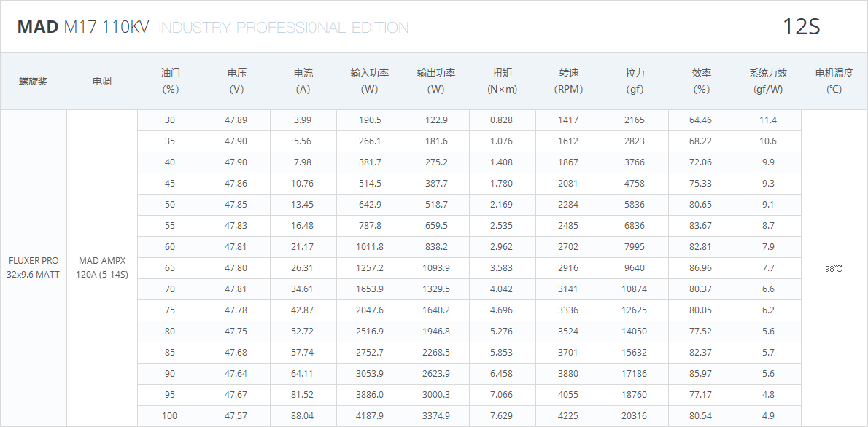Click the 98℃ motor temperature cell
This screenshot has width=868, height=427.
coord(834,269)
